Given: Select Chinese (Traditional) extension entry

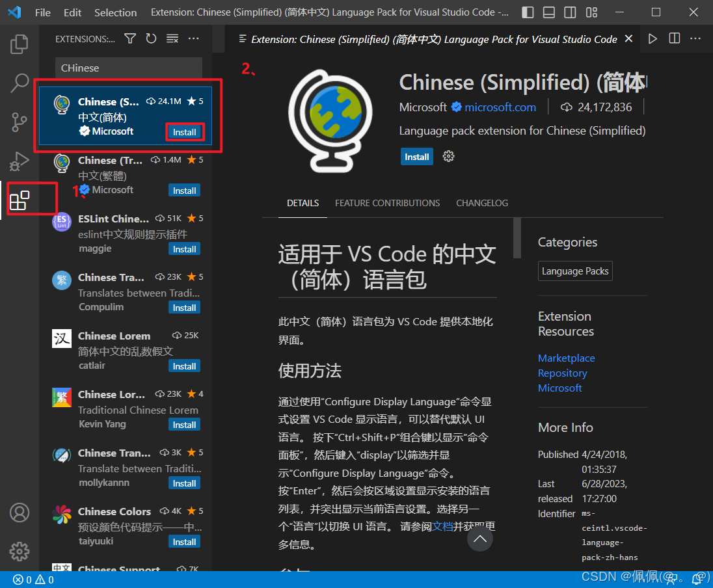Looking at the screenshot, I should (126, 175).
